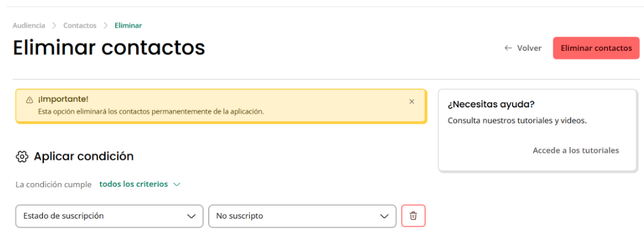
Task: Click the gear icon beside Aplicar condición
Action: (22, 157)
